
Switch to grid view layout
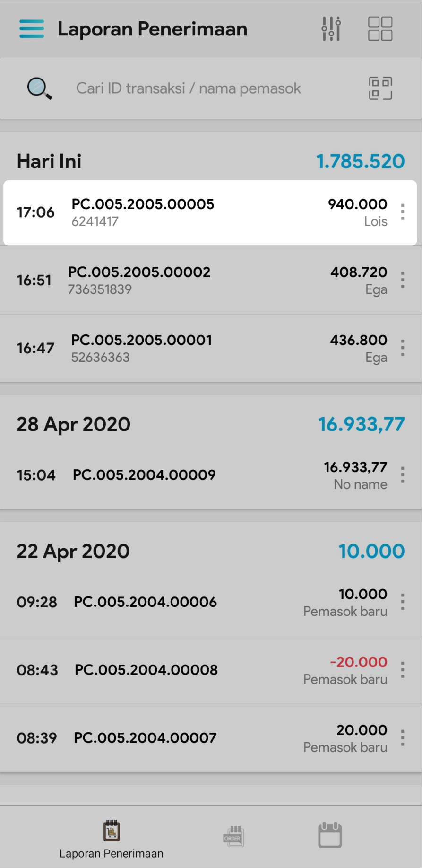[x=380, y=29]
